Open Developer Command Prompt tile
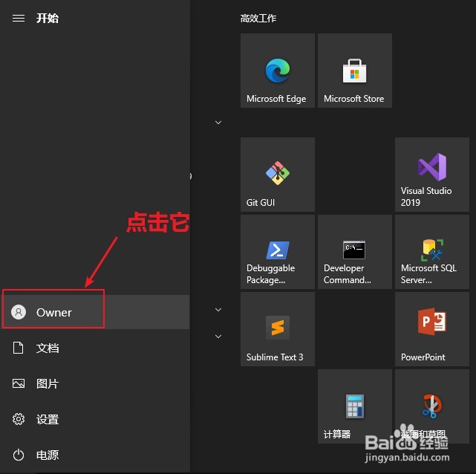 pos(354,252)
